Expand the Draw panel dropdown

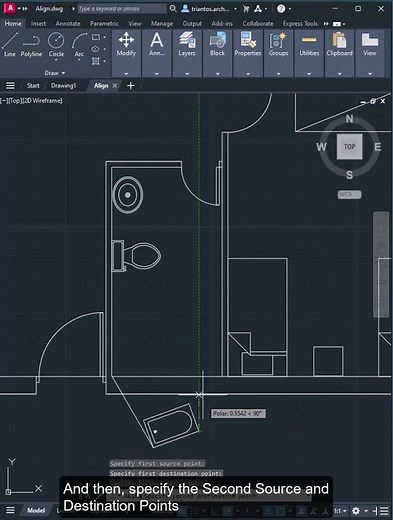[55, 73]
